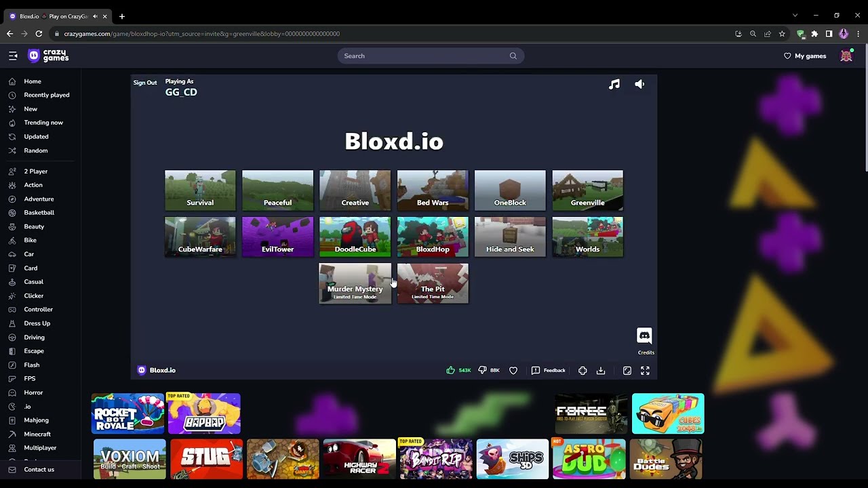Screen dimensions: 868x488
Task: Focus the Search input field
Action: tap(431, 56)
